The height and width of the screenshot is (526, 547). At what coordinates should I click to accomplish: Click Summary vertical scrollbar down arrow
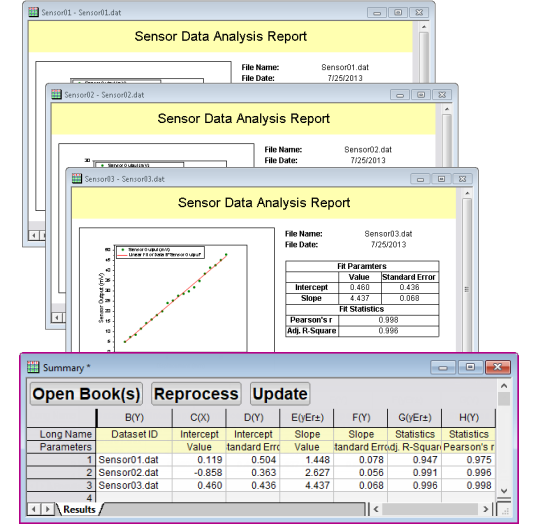[504, 491]
